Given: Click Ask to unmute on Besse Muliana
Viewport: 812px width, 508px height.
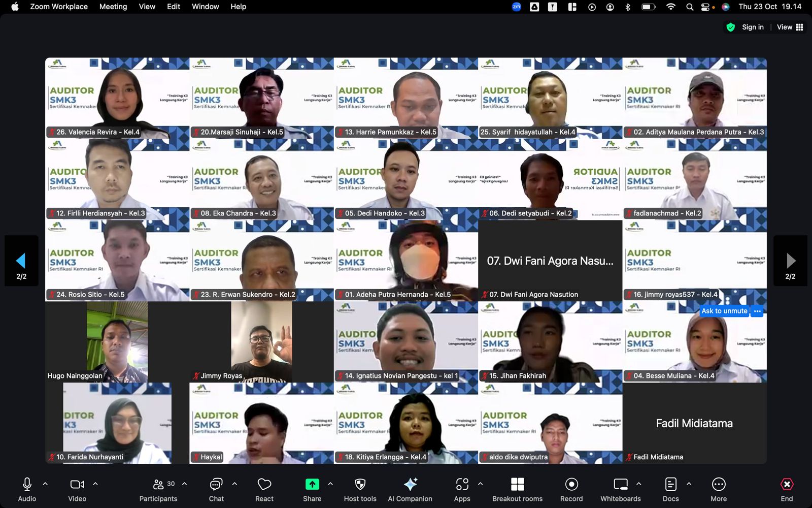Looking at the screenshot, I should (x=724, y=311).
